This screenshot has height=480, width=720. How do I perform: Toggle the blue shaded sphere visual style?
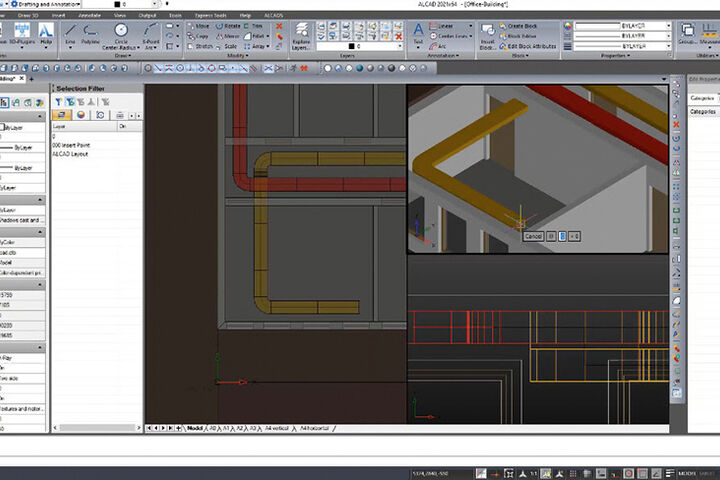[x=360, y=68]
